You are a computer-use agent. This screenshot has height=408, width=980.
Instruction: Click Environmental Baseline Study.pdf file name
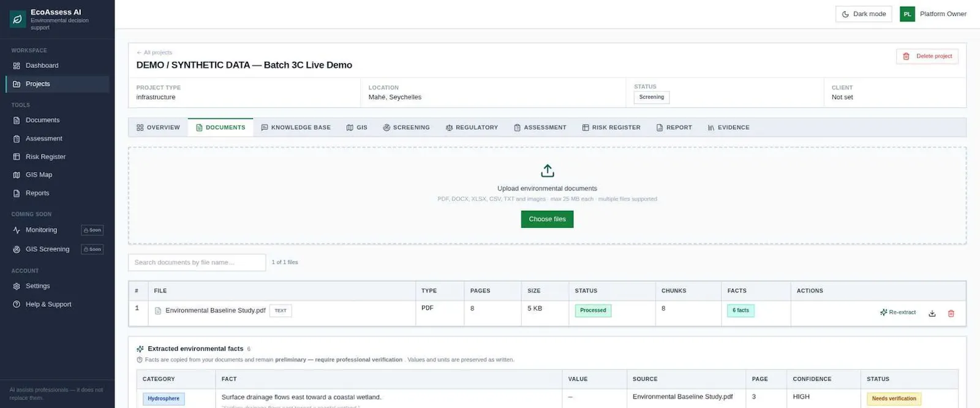click(x=216, y=311)
